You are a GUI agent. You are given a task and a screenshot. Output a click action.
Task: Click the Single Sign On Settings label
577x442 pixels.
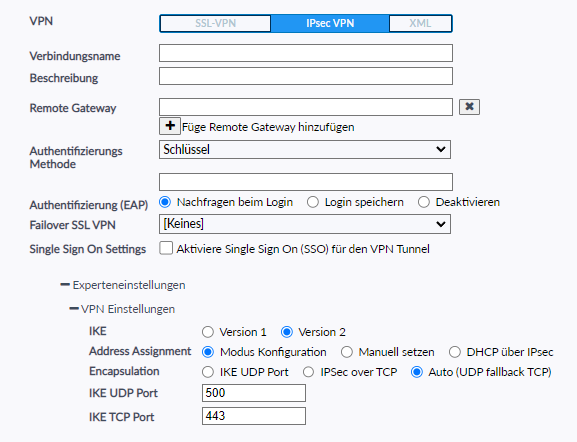click(x=88, y=249)
